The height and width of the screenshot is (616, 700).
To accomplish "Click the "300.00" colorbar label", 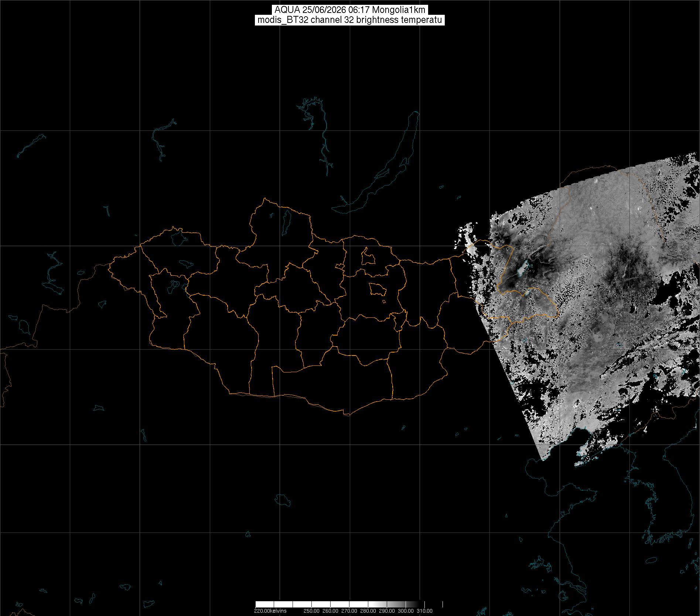I will 406,611.
